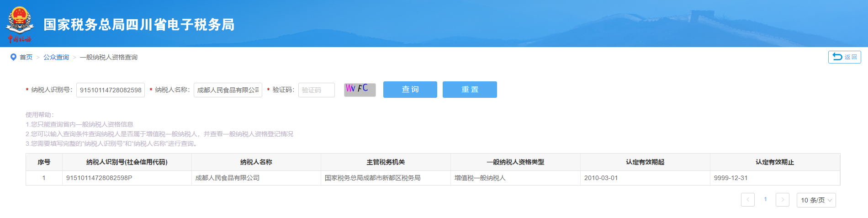Navigate to 公众查询 breadcrumb link
The width and height of the screenshot is (868, 218).
click(56, 57)
